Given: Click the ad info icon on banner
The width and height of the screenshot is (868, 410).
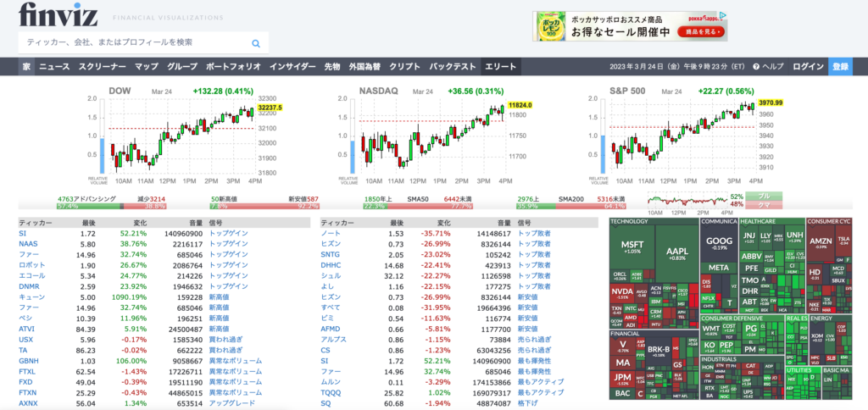Looking at the screenshot, I should (x=724, y=15).
